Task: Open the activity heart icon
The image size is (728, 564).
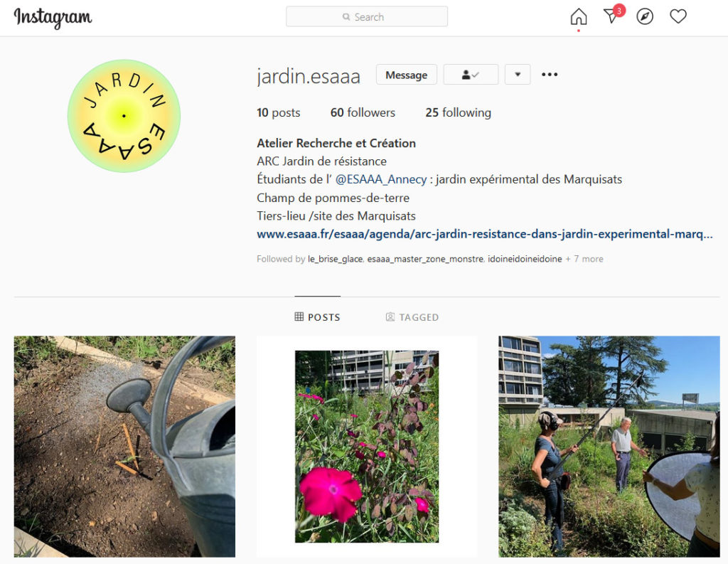Action: click(678, 17)
